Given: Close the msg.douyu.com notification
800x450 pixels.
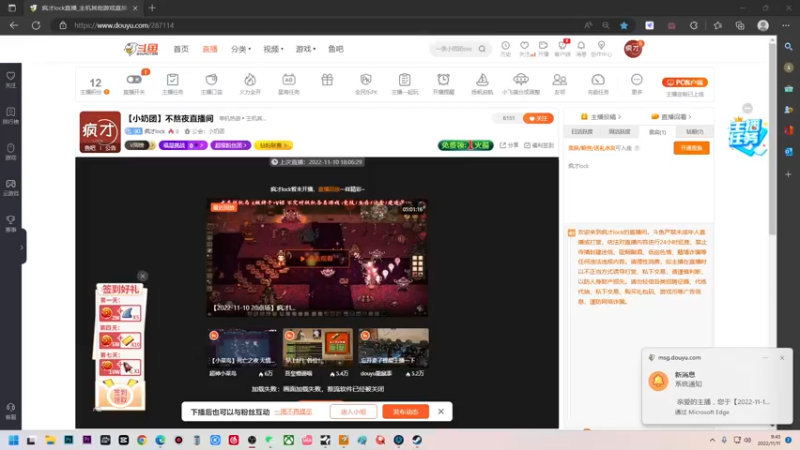Looking at the screenshot, I should point(782,358).
